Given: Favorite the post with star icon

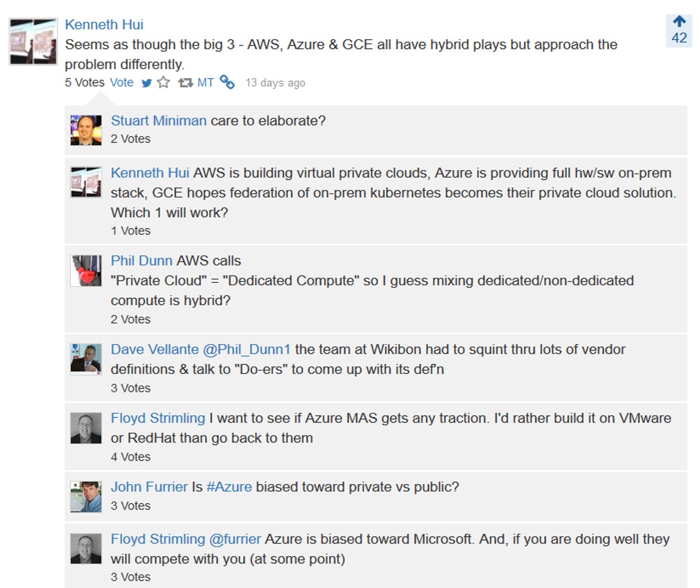Looking at the screenshot, I should click(163, 82).
